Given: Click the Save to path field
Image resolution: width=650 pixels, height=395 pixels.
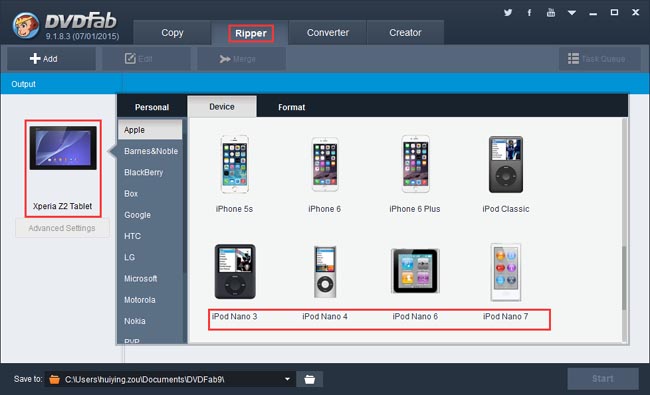Looking at the screenshot, I should 170,379.
